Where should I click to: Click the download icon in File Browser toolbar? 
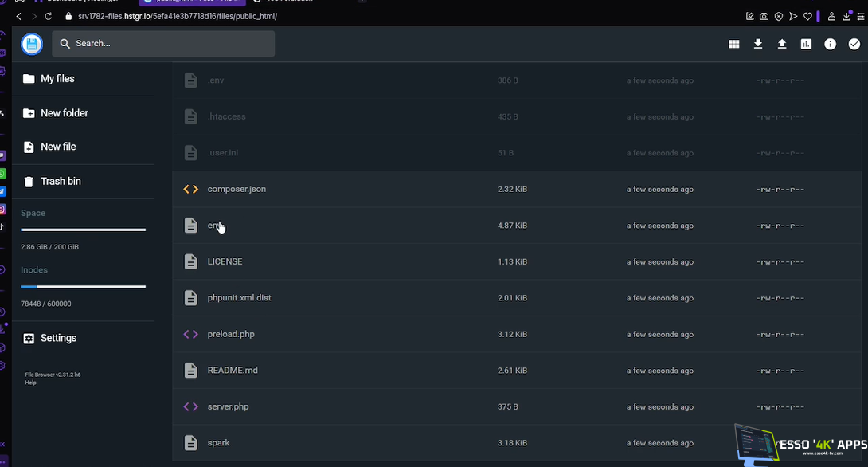pos(758,44)
